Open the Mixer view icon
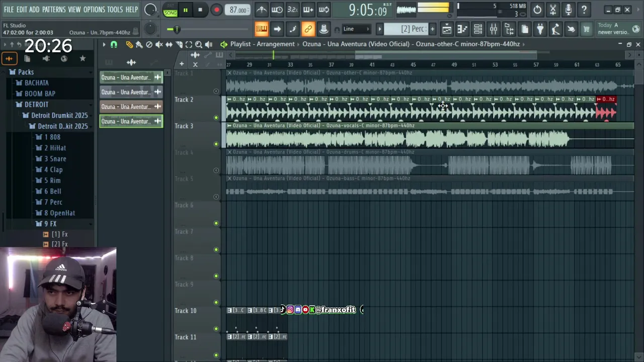Screen dimensions: 644x362 (494, 29)
